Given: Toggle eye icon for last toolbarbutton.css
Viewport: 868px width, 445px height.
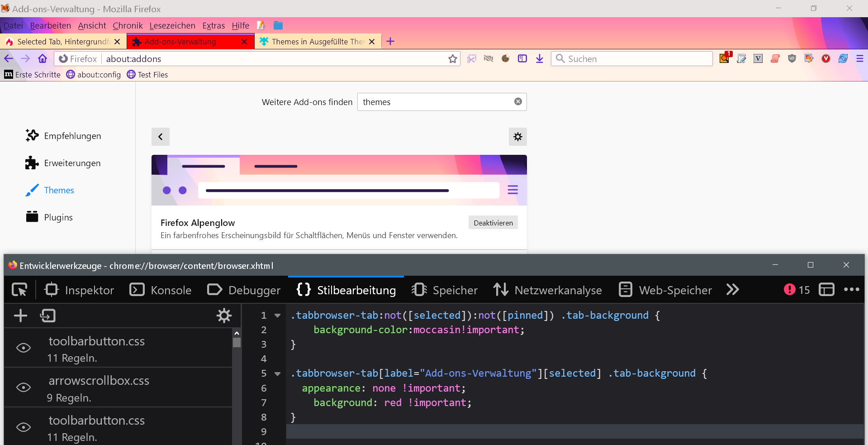Looking at the screenshot, I should point(24,427).
